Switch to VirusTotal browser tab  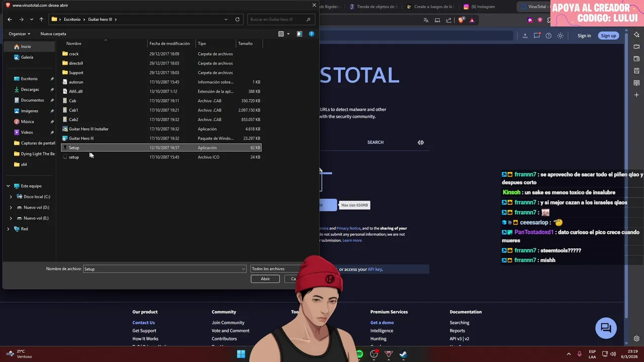pyautogui.click(x=534, y=7)
